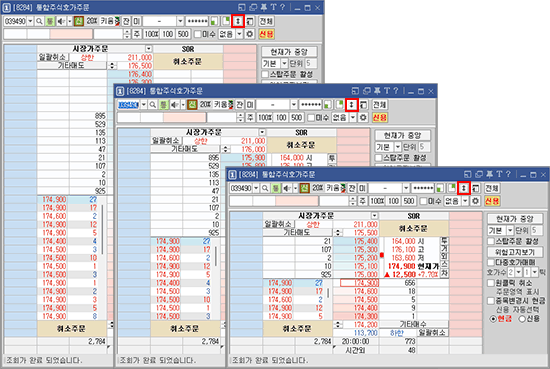The width and height of the screenshot is (550, 369).
Task: Click the brown 신 icon in back window
Action: pyautogui.click(x=79, y=21)
